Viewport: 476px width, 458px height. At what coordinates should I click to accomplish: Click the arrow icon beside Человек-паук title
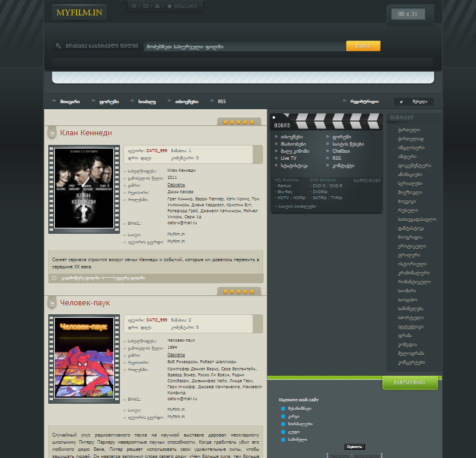52,302
